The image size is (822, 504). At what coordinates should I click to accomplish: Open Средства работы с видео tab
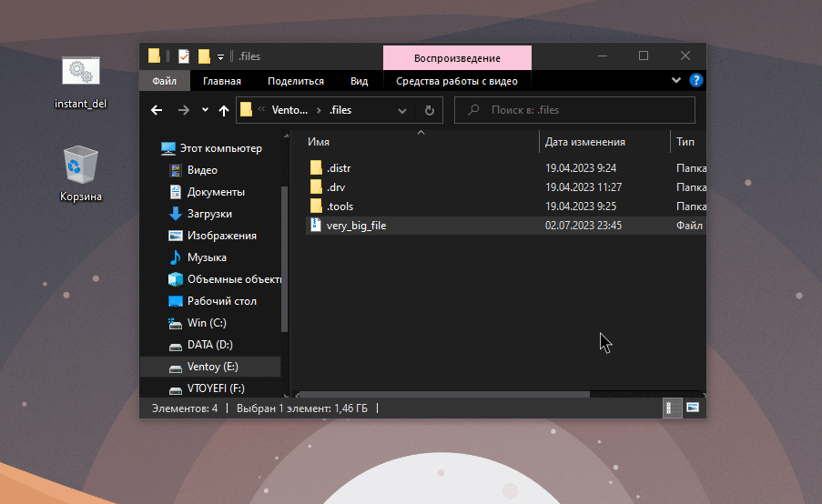pos(457,81)
